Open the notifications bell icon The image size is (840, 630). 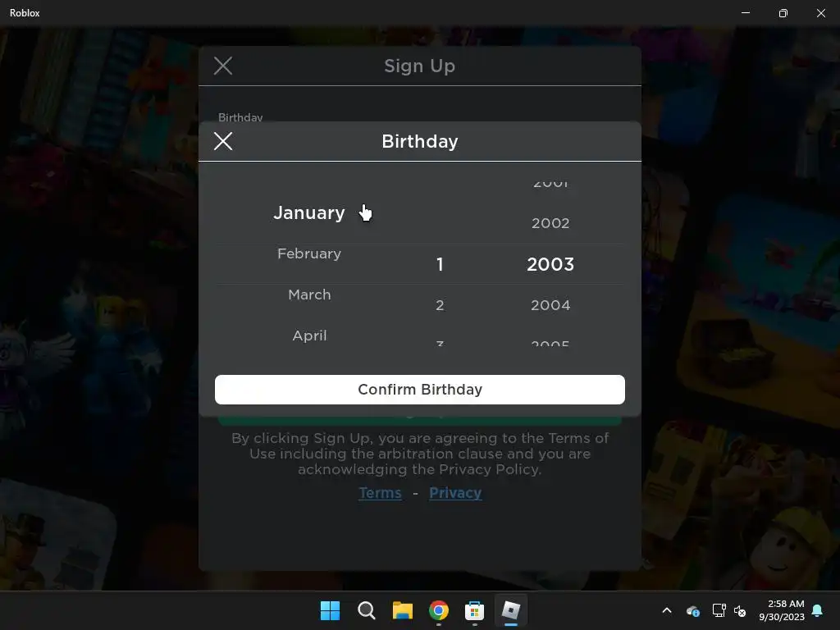[818, 610]
